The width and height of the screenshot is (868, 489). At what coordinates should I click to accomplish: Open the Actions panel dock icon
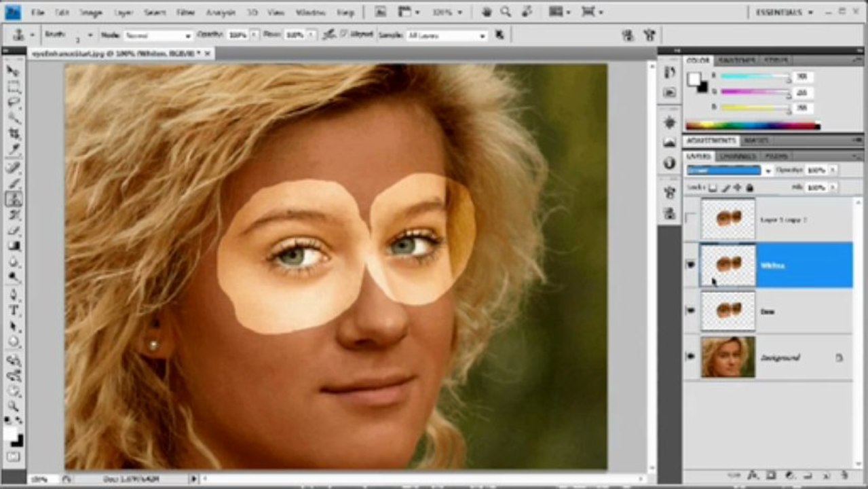click(670, 92)
